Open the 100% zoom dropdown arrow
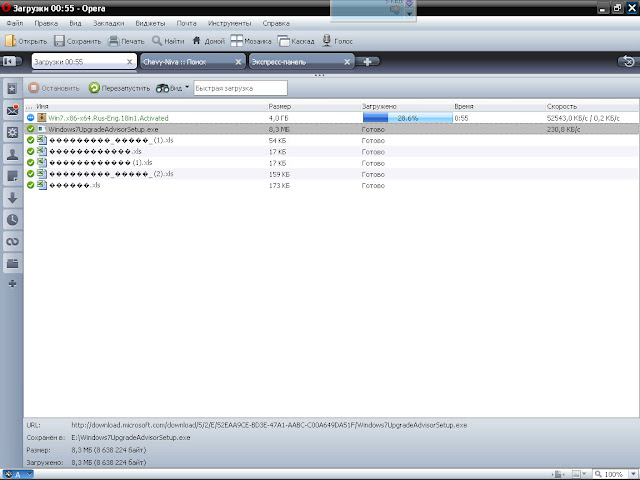This screenshot has width=640, height=480. [632, 474]
